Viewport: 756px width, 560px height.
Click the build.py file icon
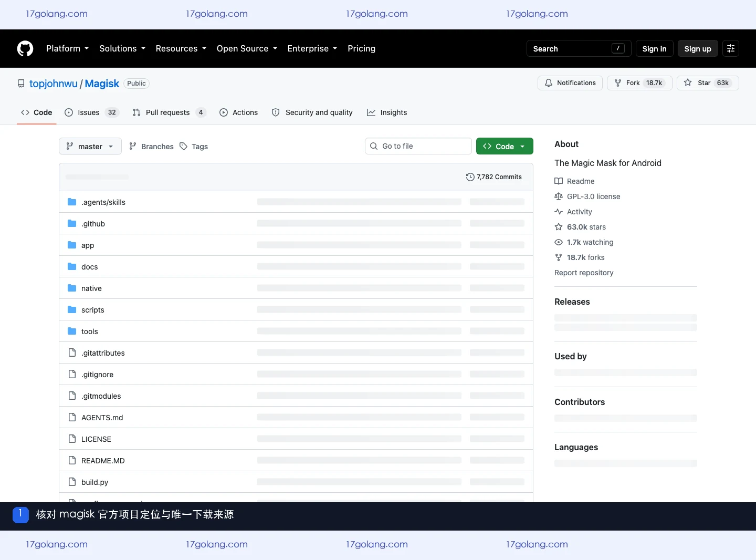pyautogui.click(x=72, y=482)
